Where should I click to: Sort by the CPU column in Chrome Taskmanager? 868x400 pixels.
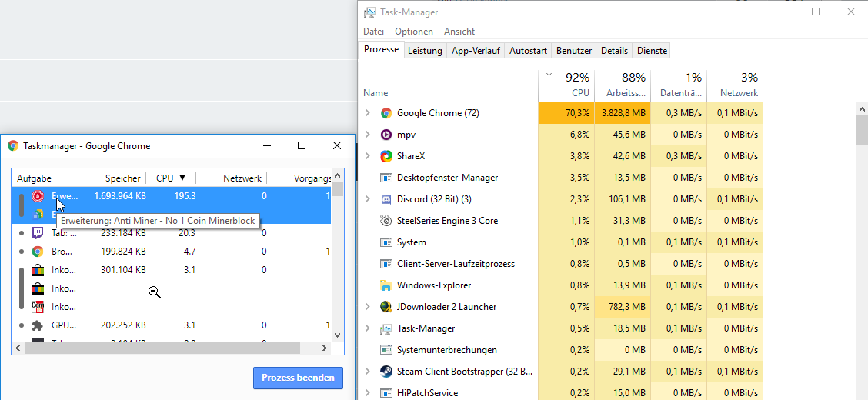point(171,178)
